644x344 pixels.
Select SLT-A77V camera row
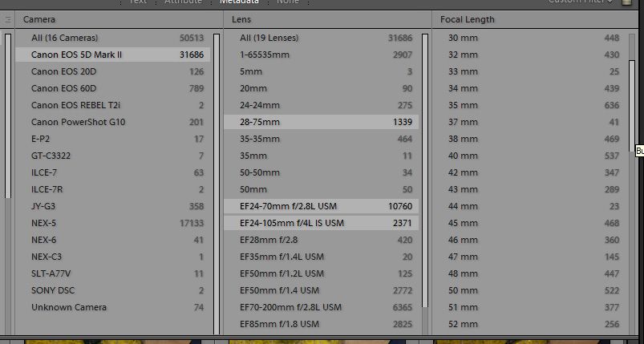pos(112,273)
